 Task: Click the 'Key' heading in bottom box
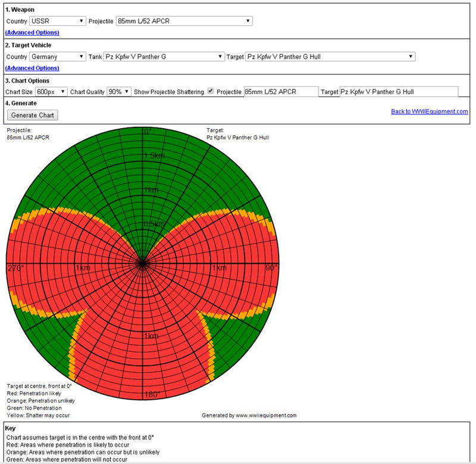pyautogui.click(x=10, y=428)
